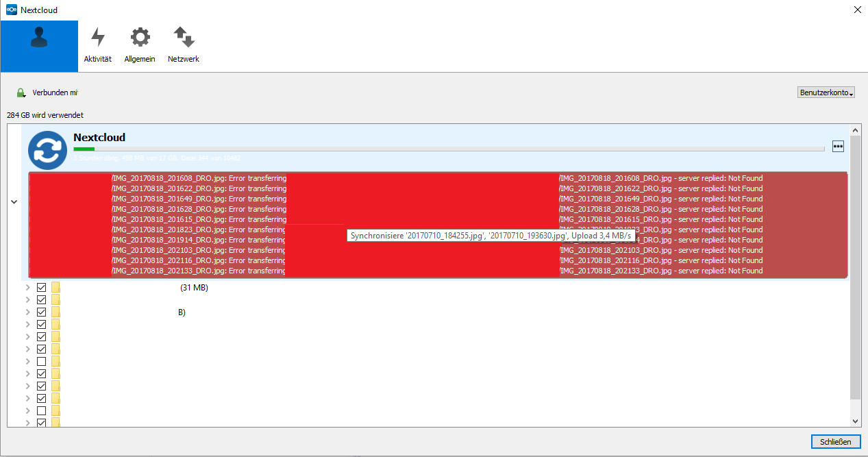Screen dimensions: 868x457
Task: Expand the last unchecked folder row
Action: coord(28,410)
